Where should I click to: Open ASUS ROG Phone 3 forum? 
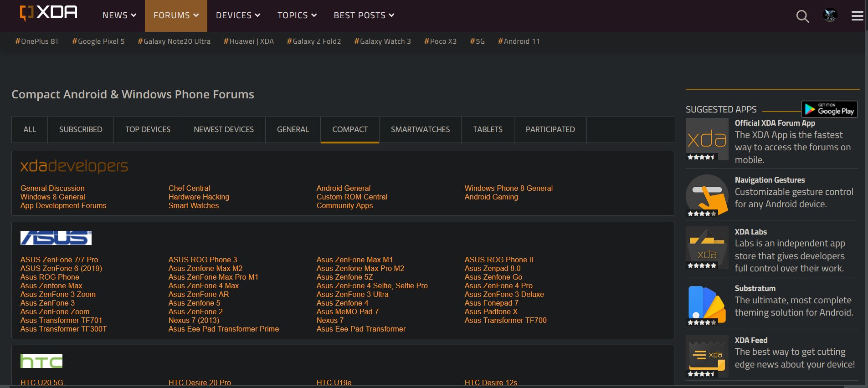[x=203, y=260]
